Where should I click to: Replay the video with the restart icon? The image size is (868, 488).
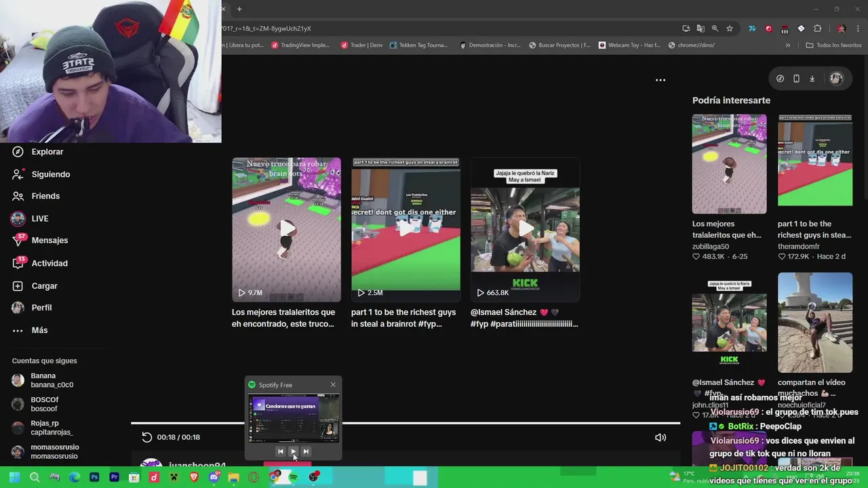146,437
